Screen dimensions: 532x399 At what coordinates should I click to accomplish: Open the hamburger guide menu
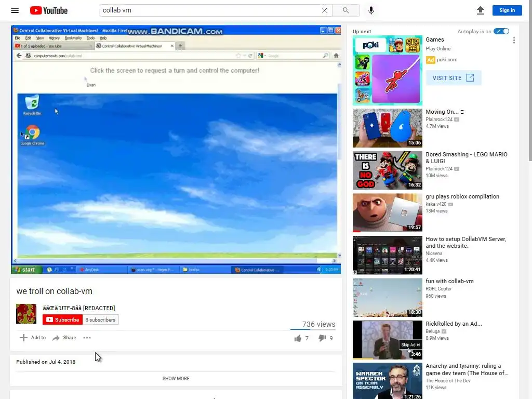(x=15, y=10)
